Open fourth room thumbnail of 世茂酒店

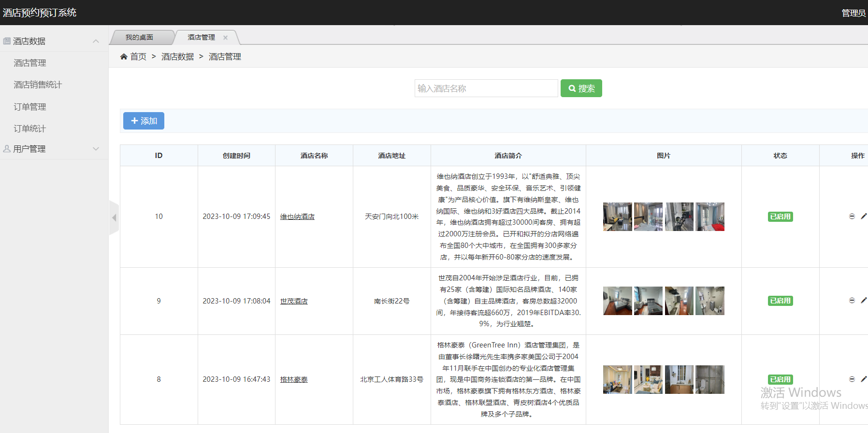click(x=710, y=301)
